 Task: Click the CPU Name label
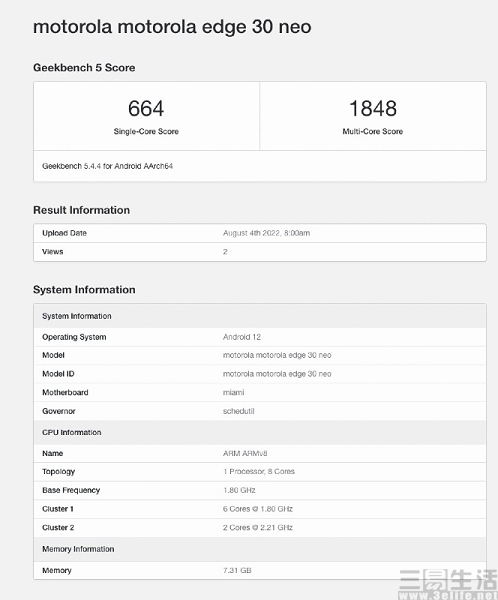(52, 453)
